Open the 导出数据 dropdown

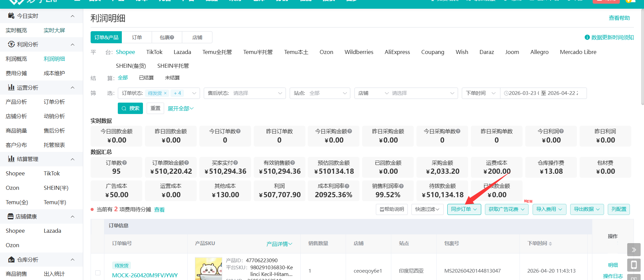click(x=587, y=209)
